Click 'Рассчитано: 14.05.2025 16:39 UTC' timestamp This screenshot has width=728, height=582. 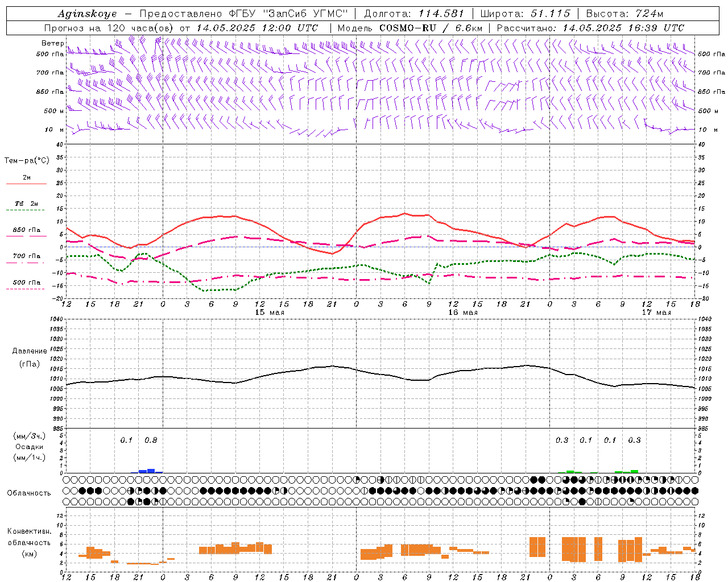[x=590, y=28]
